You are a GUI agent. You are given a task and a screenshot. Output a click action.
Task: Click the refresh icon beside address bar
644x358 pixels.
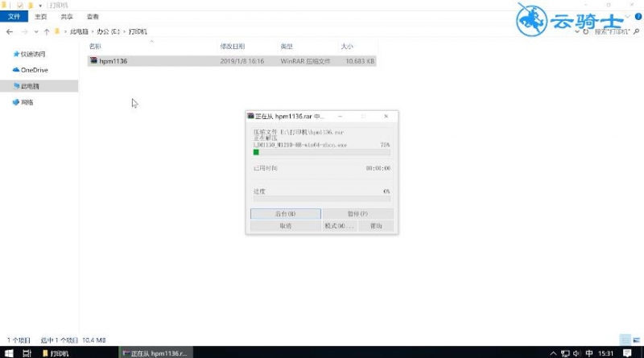(586, 31)
